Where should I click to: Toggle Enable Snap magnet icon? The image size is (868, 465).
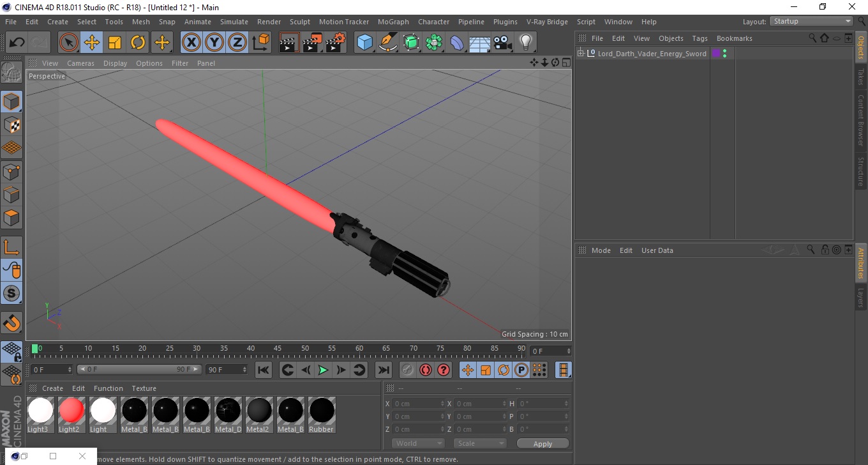11,323
